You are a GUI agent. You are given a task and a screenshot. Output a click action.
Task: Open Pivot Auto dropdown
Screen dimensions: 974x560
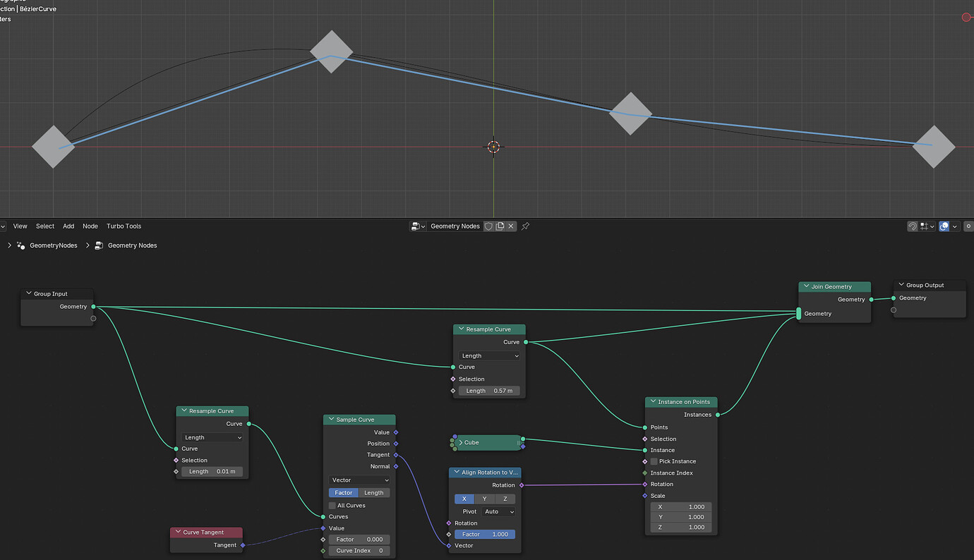coord(498,511)
